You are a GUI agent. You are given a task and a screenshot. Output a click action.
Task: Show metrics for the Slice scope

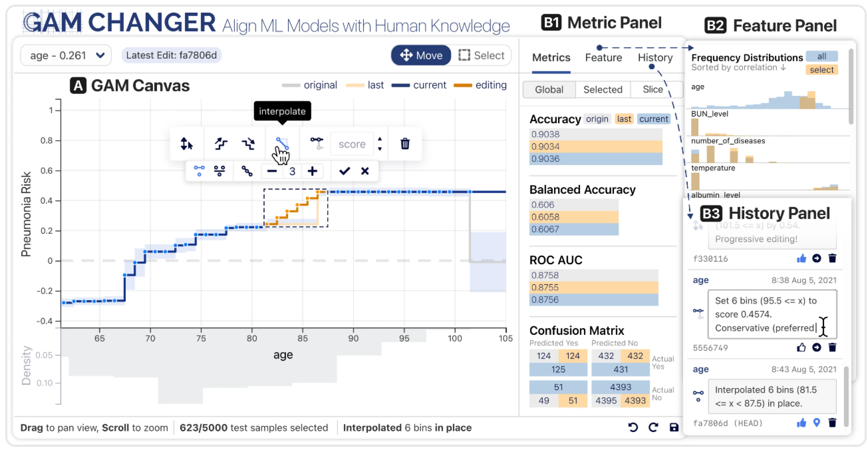[653, 89]
